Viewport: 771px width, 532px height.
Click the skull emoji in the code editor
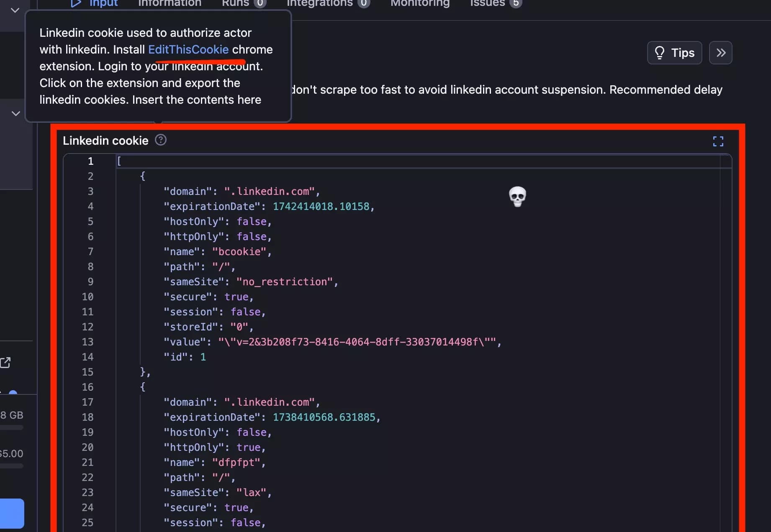click(517, 196)
